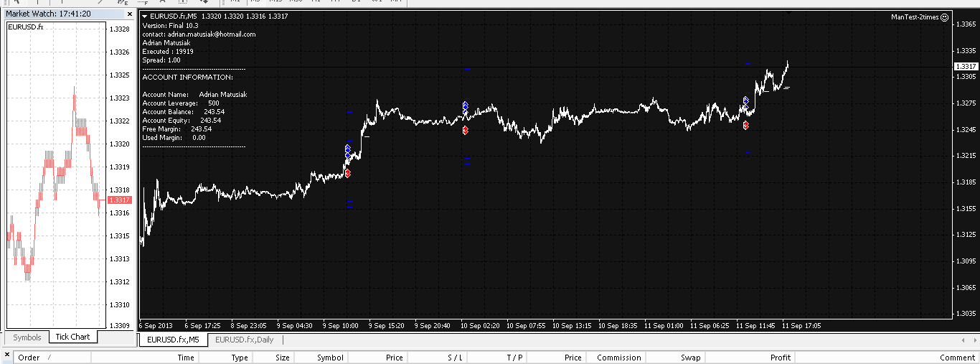The image size is (980, 364).
Task: Click the blue trade arrows above 9 Sep 10:00
Action: [348, 151]
